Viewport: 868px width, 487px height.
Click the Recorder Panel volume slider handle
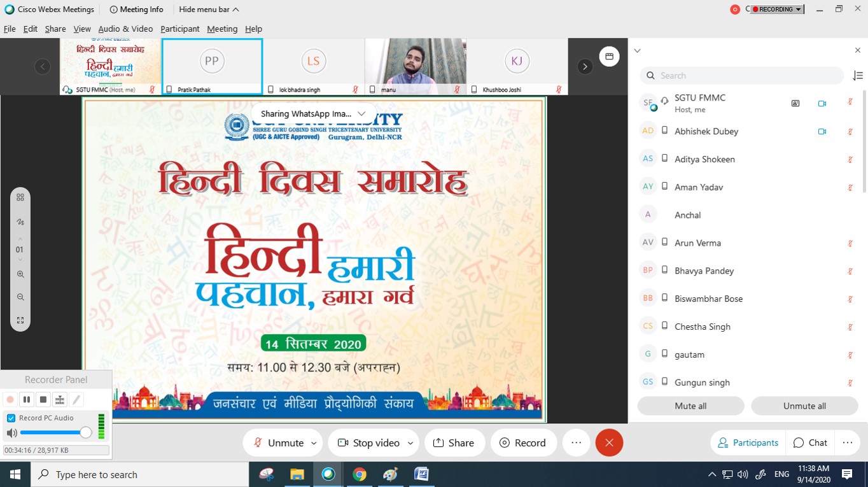click(x=85, y=433)
